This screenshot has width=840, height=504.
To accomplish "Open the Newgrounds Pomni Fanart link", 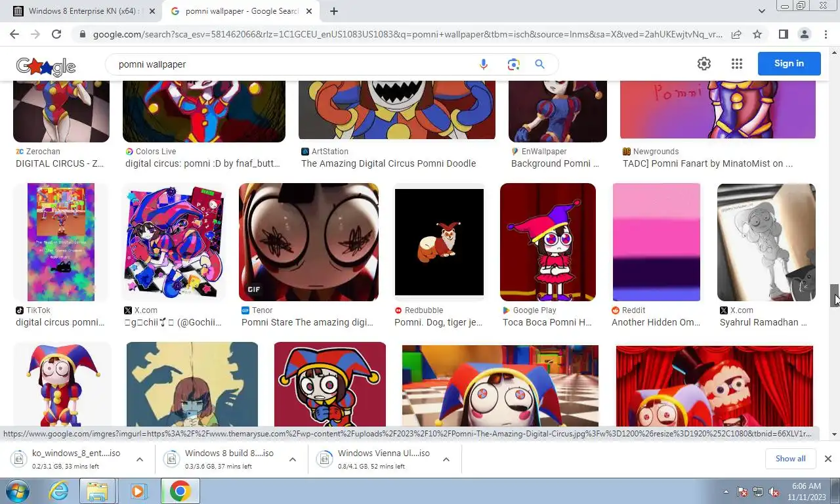I will tap(707, 163).
